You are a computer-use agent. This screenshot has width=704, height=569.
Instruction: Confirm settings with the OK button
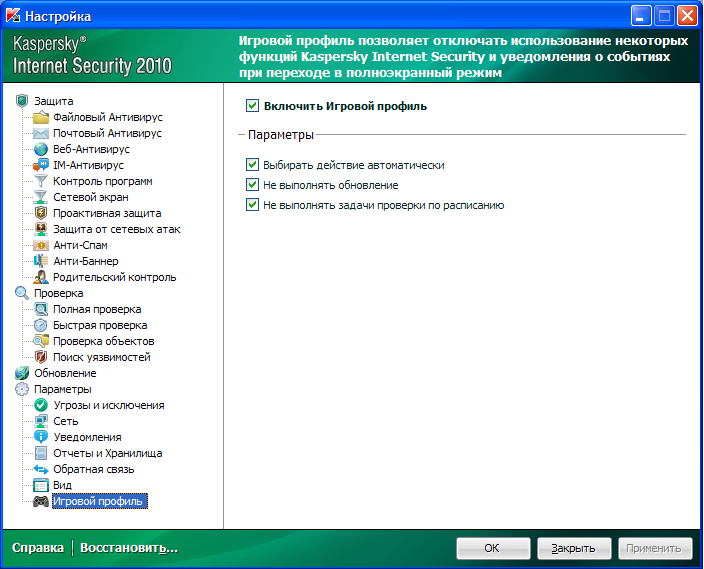[493, 548]
